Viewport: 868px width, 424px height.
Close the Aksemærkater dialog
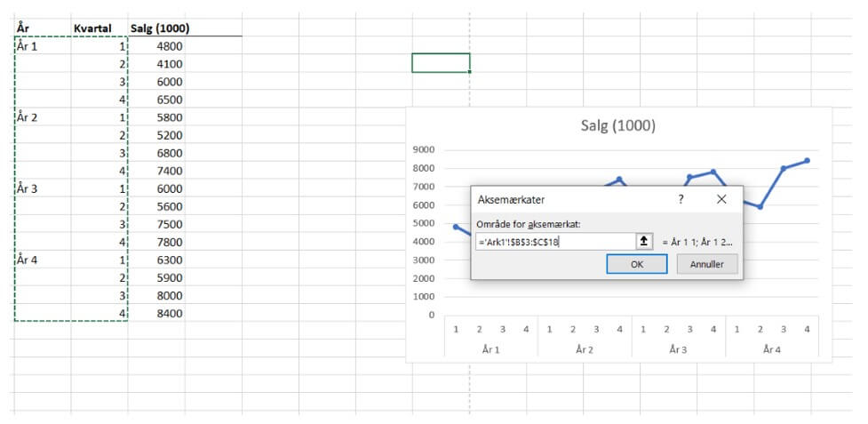pyautogui.click(x=721, y=200)
